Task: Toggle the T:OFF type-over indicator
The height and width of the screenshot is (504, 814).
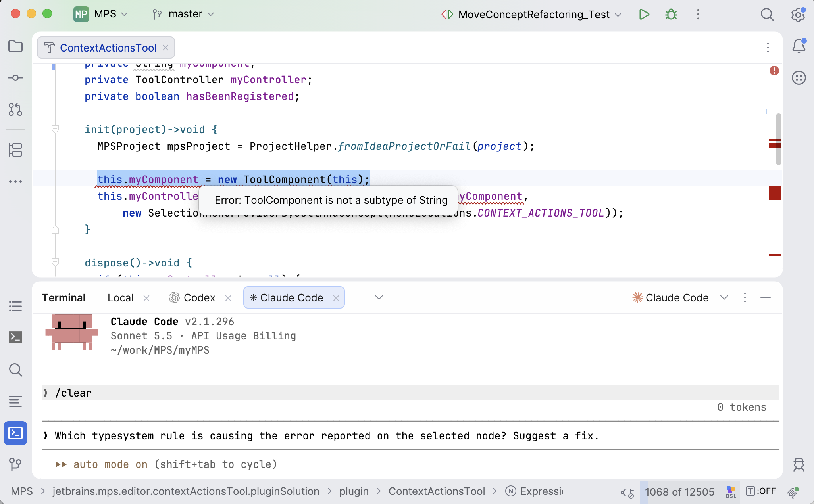Action: tap(761, 491)
